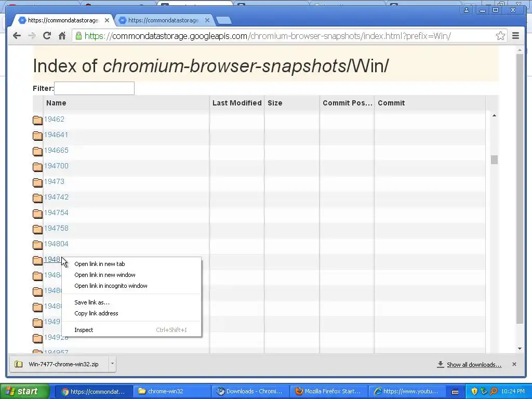Expand the Win-7477 download options arrow
The width and height of the screenshot is (532, 399).
pyautogui.click(x=112, y=364)
